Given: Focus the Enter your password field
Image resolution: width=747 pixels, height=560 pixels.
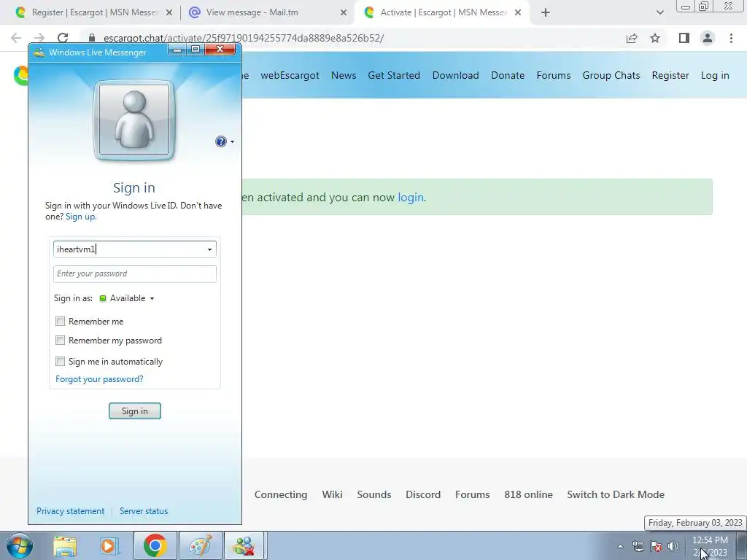Looking at the screenshot, I should pyautogui.click(x=135, y=274).
